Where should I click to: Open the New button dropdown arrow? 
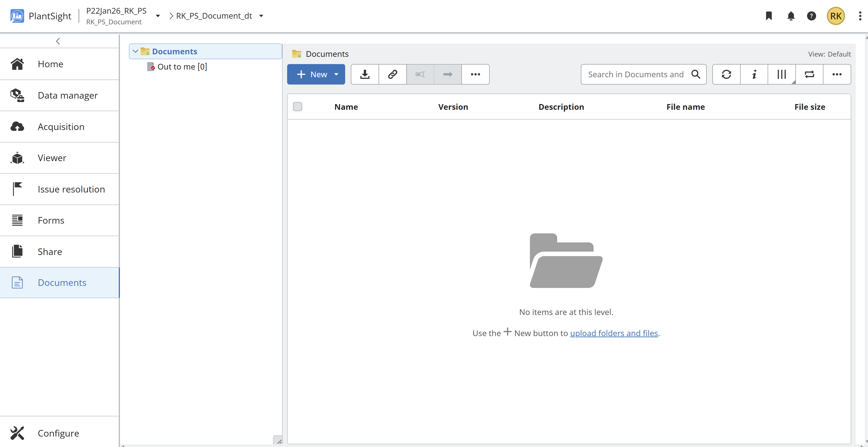336,74
